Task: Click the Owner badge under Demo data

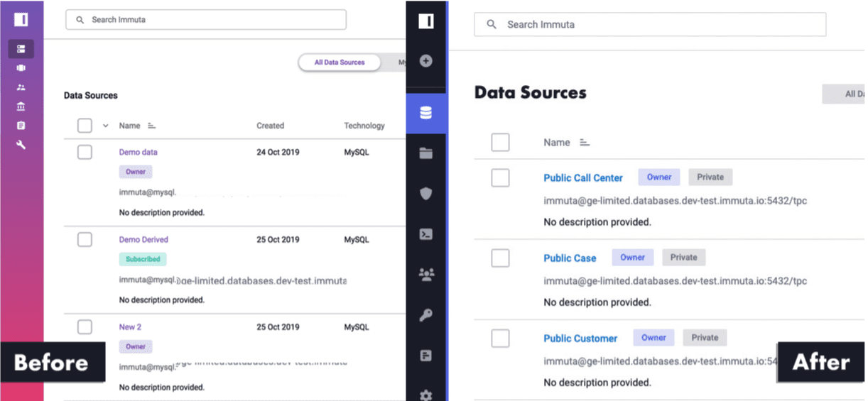Action: (x=136, y=172)
